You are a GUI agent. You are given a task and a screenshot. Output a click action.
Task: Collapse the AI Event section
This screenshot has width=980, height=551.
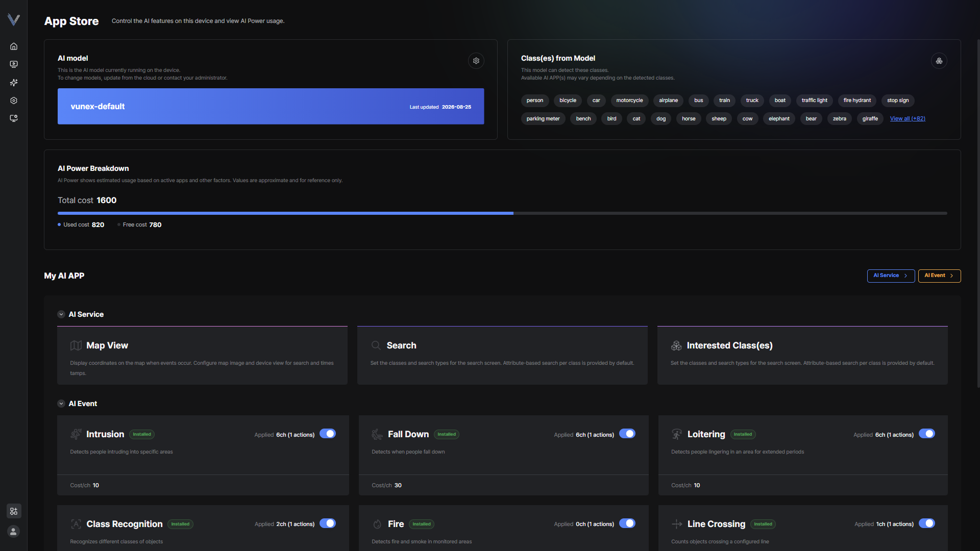point(61,404)
